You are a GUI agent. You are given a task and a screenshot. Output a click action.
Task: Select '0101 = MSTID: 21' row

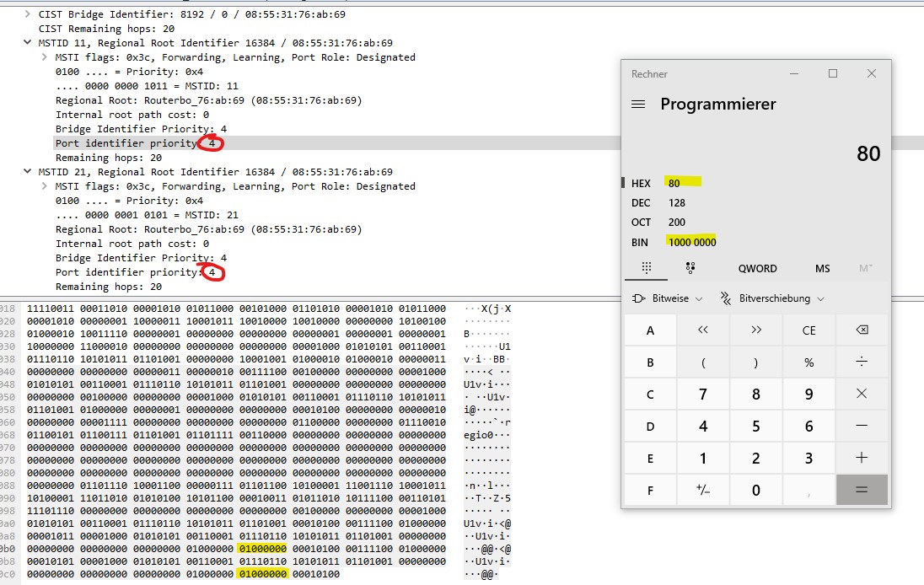[147, 215]
